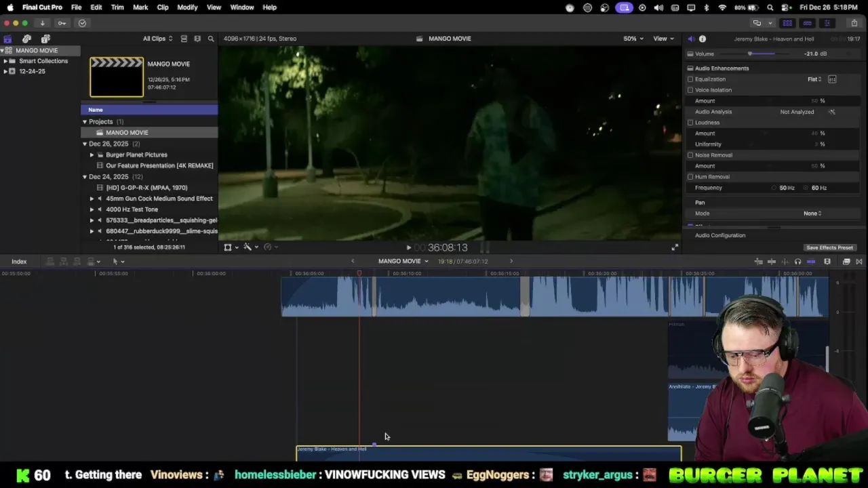Select the 60 Hz frequency radio button

[x=807, y=188]
